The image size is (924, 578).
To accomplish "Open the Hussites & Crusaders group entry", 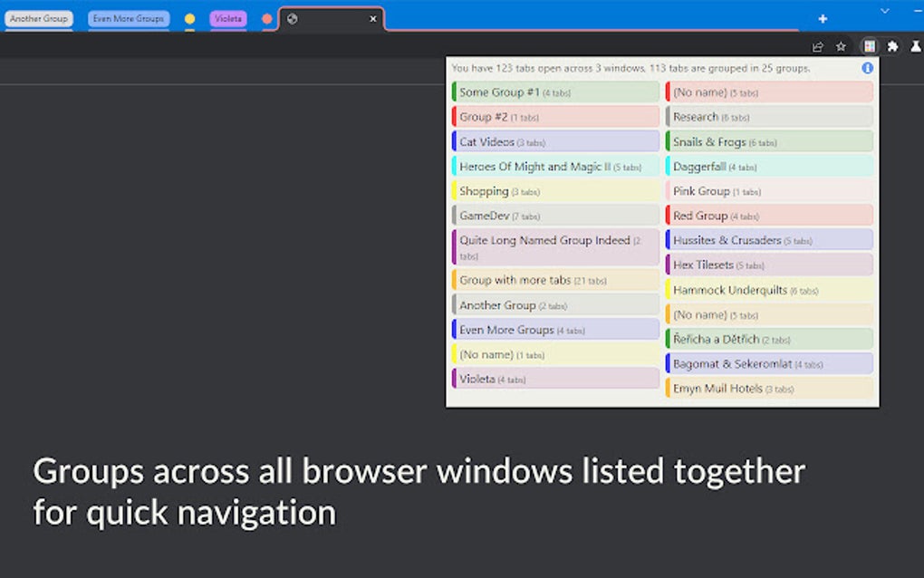I will (769, 239).
